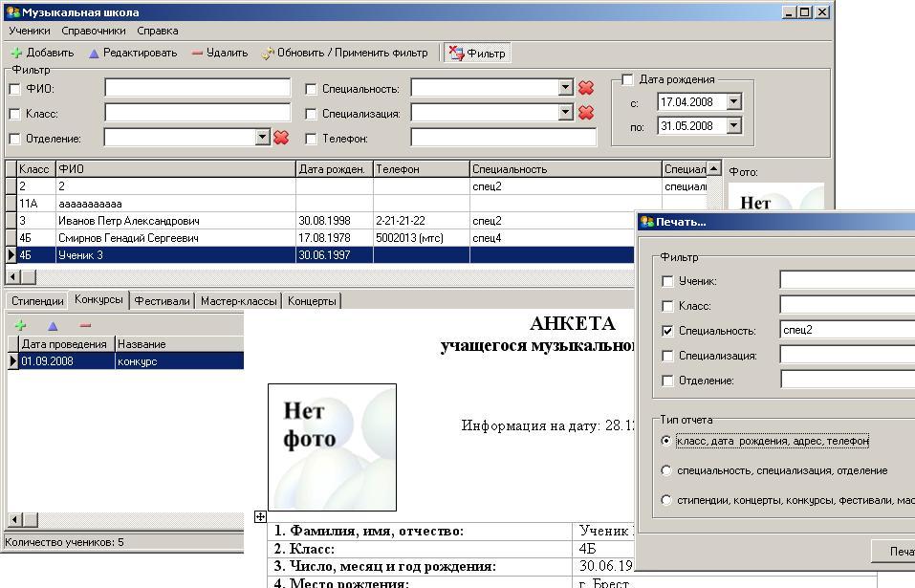Select the специальность, специализация, отделение report type
The width and height of the screenshot is (915, 588).
[x=666, y=470]
